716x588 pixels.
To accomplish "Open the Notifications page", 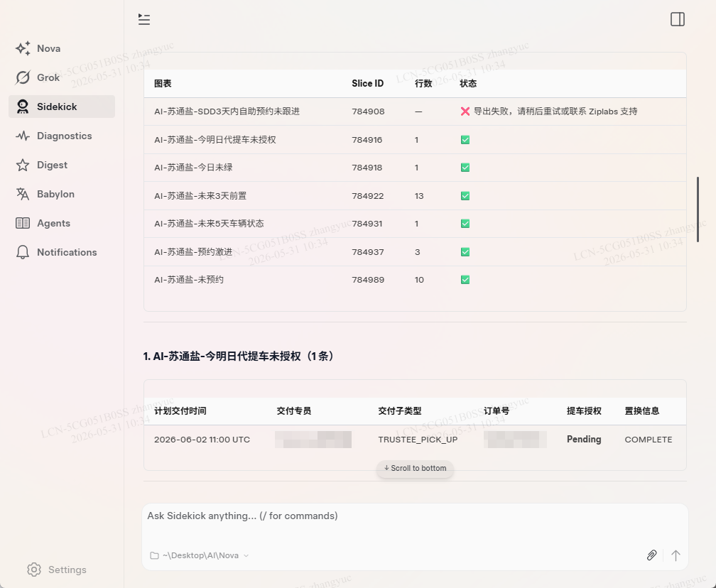I will click(62, 252).
